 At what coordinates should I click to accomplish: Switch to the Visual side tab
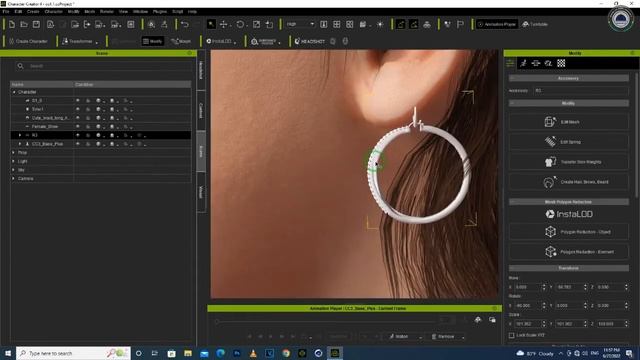click(x=201, y=192)
